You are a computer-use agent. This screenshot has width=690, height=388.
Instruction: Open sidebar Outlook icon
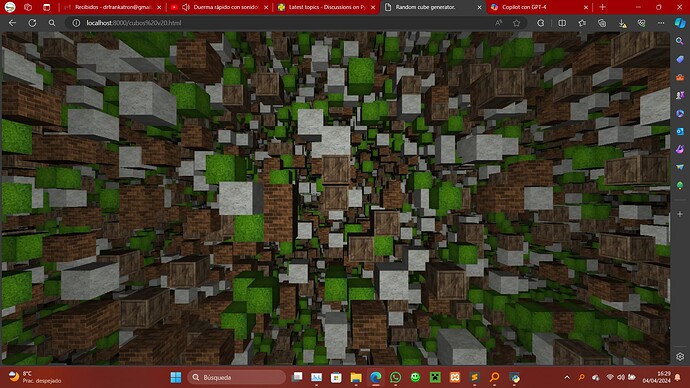coord(680,131)
